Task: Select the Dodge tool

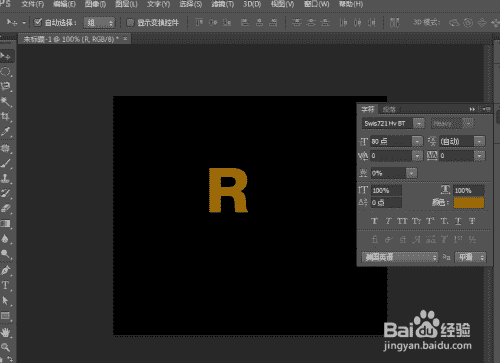Action: click(x=6, y=254)
